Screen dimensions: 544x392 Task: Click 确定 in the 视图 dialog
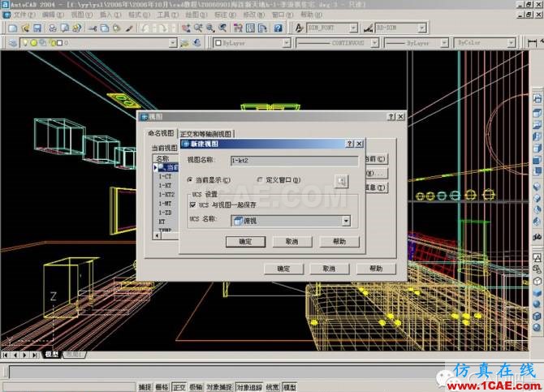(283, 269)
